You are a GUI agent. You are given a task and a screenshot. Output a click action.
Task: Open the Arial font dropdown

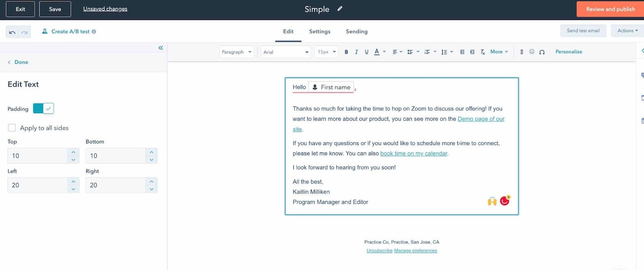coord(286,52)
